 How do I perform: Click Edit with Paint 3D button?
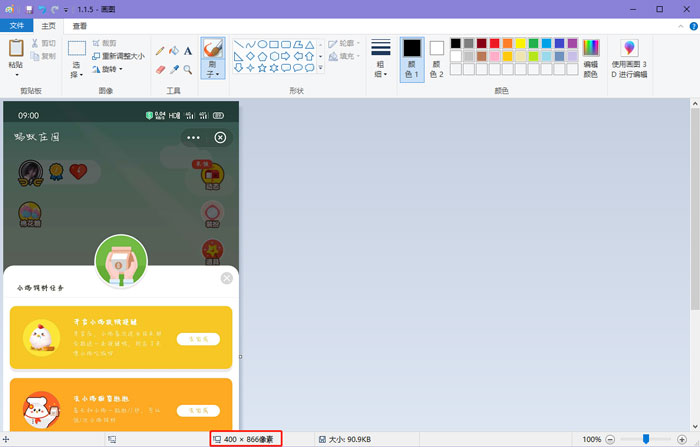[629, 58]
